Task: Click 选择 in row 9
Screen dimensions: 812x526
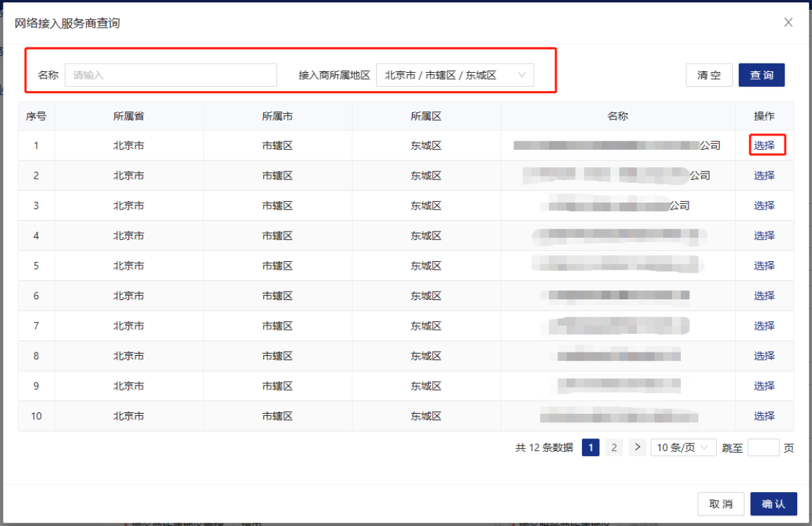Action: click(x=764, y=386)
